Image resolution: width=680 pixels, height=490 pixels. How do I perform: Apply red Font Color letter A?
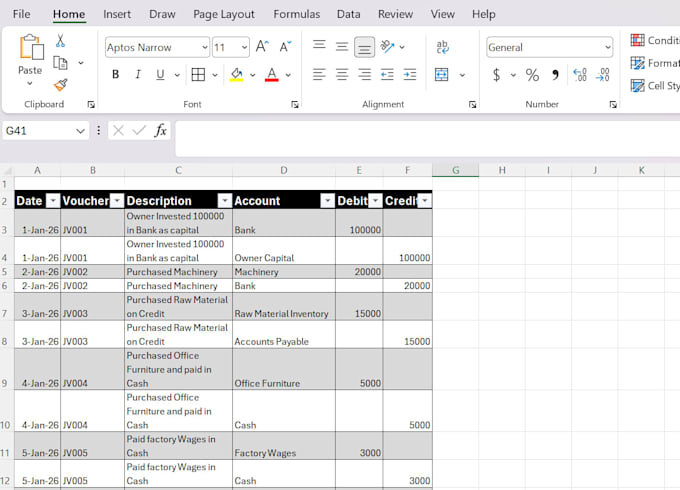(271, 75)
